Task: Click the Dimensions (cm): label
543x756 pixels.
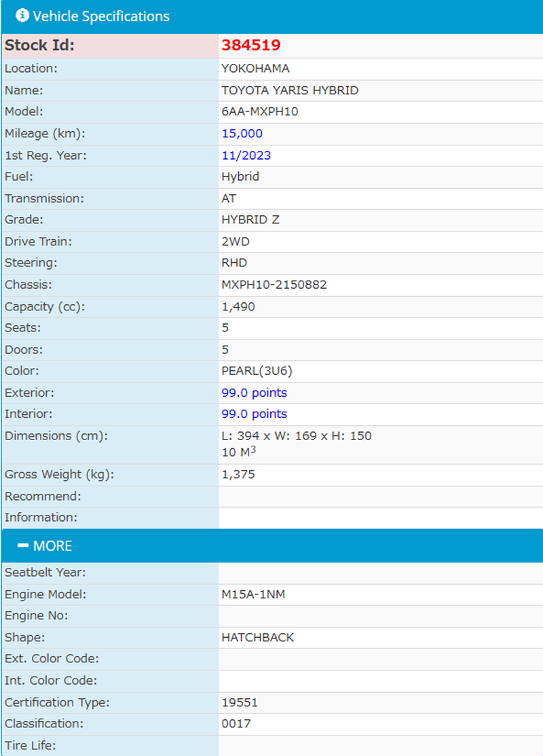Action: pyautogui.click(x=56, y=436)
